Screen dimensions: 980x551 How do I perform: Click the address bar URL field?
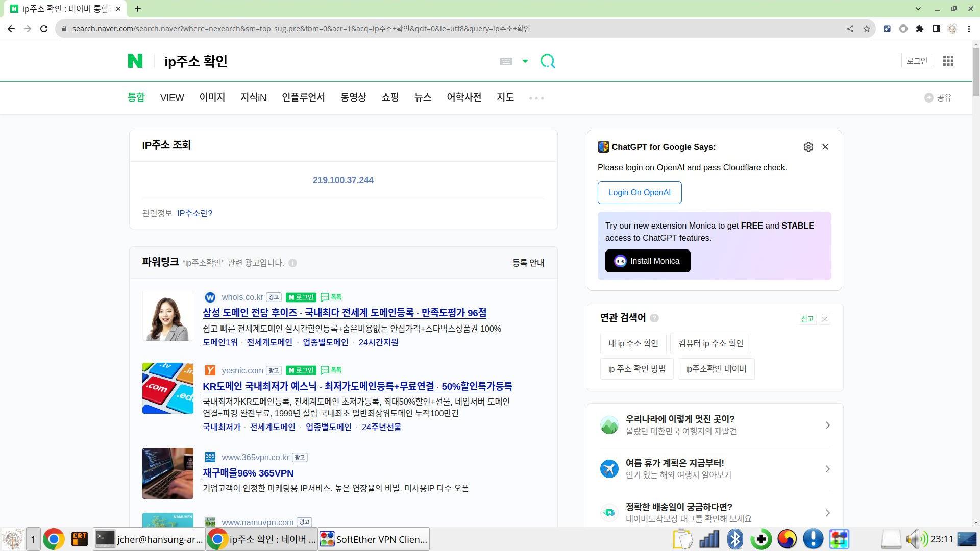click(449, 29)
